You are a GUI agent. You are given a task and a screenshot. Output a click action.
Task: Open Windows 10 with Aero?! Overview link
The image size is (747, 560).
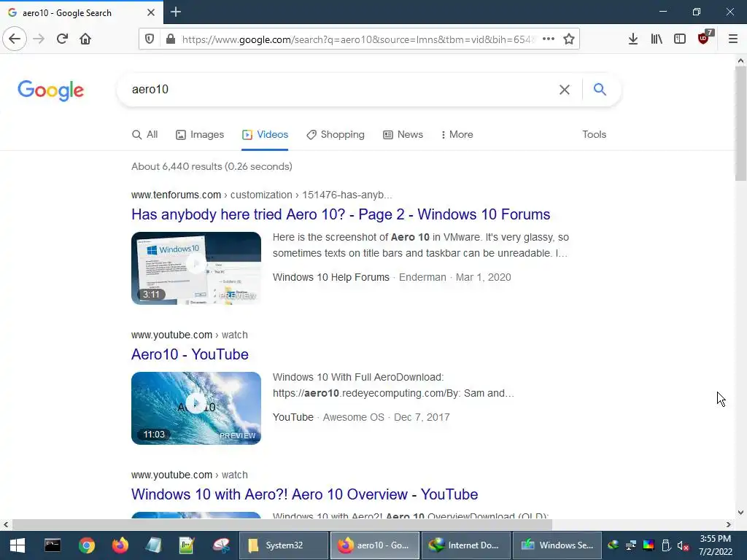click(x=304, y=494)
